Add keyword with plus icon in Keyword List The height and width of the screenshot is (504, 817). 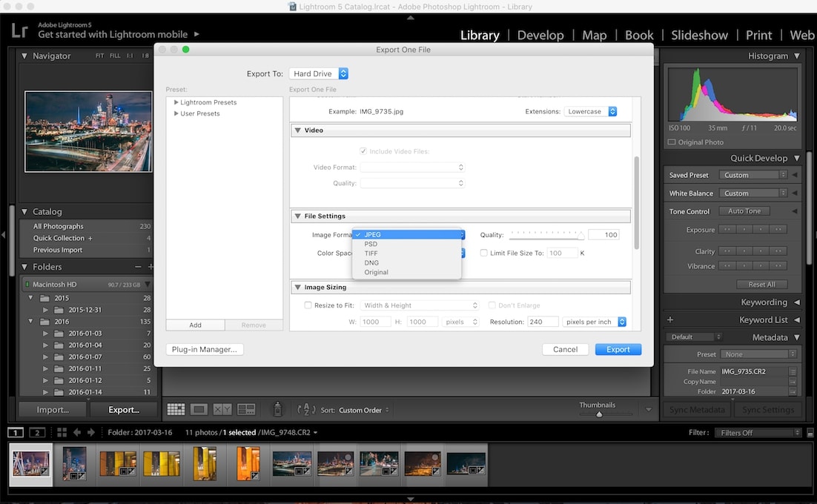pyautogui.click(x=670, y=319)
